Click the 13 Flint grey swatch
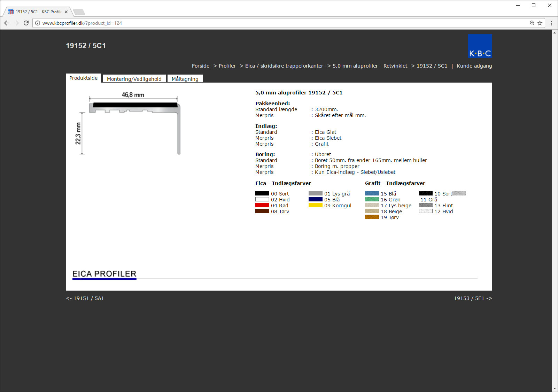This screenshot has height=392, width=558. pyautogui.click(x=426, y=205)
